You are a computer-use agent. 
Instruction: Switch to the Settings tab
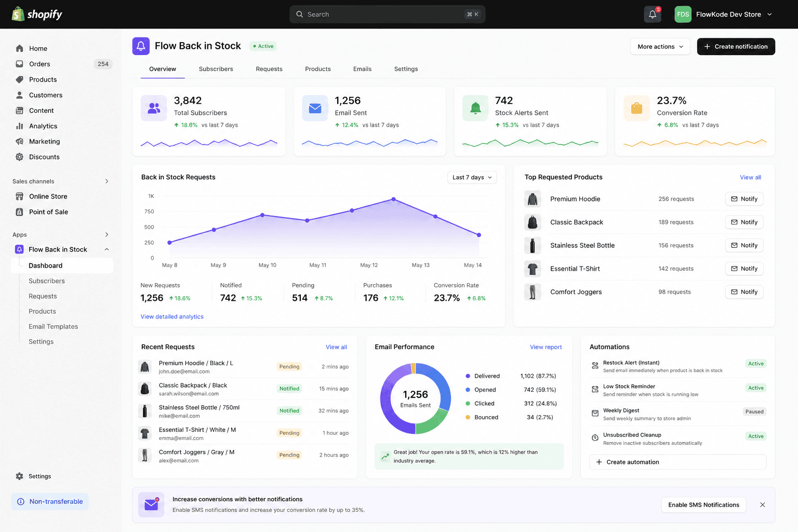pyautogui.click(x=406, y=69)
